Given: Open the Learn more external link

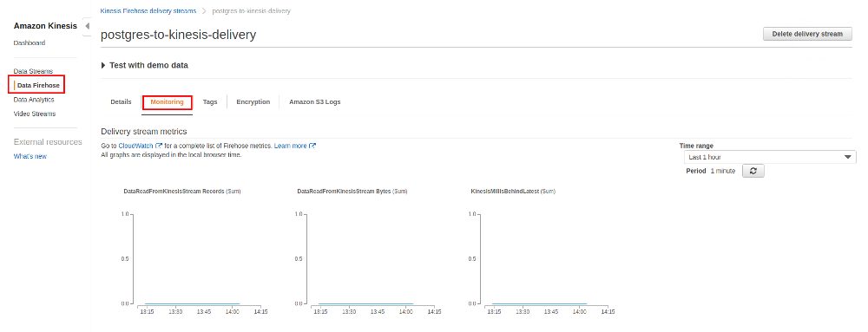Looking at the screenshot, I should pyautogui.click(x=294, y=146).
